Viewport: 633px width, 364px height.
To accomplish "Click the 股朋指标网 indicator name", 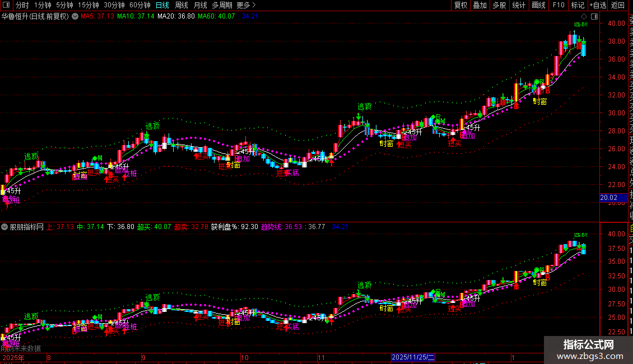I will [27, 227].
